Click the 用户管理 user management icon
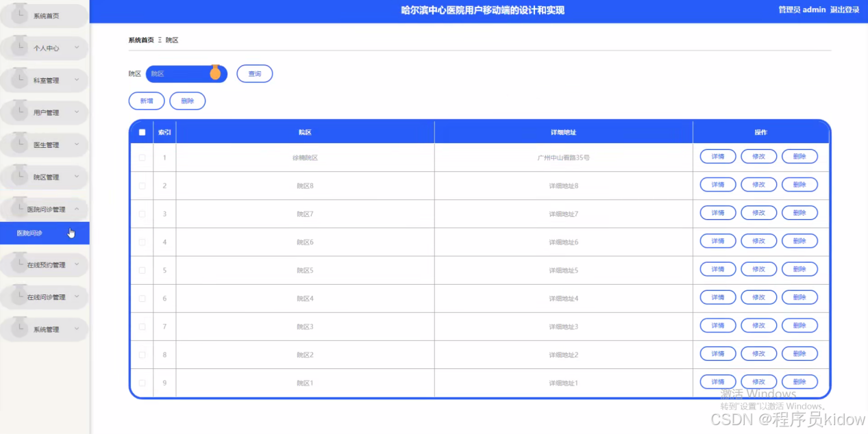 pyautogui.click(x=19, y=112)
